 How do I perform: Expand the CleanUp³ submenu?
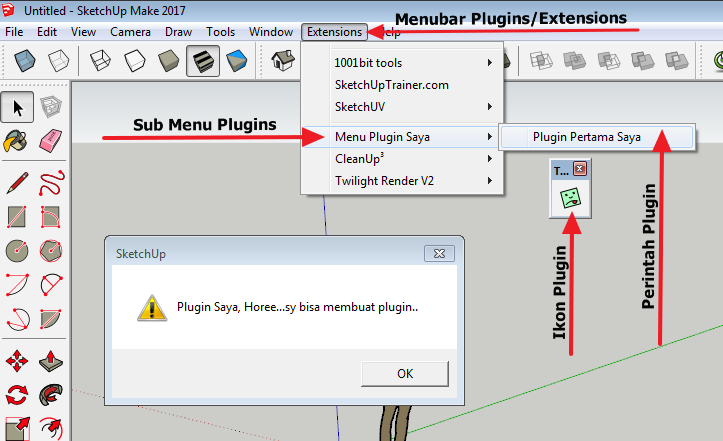coord(402,159)
